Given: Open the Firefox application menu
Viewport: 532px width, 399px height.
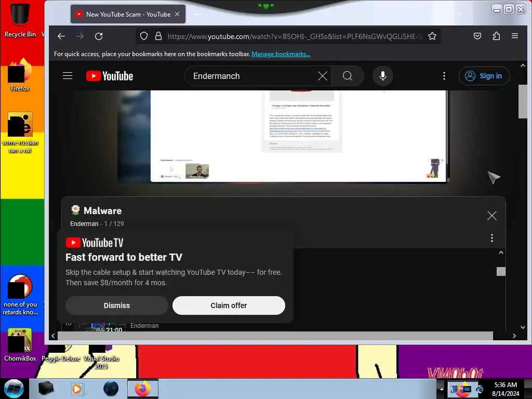Looking at the screenshot, I should pyautogui.click(x=515, y=36).
